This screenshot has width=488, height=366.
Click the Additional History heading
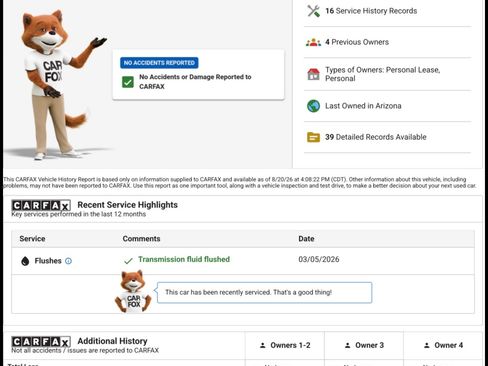point(112,341)
